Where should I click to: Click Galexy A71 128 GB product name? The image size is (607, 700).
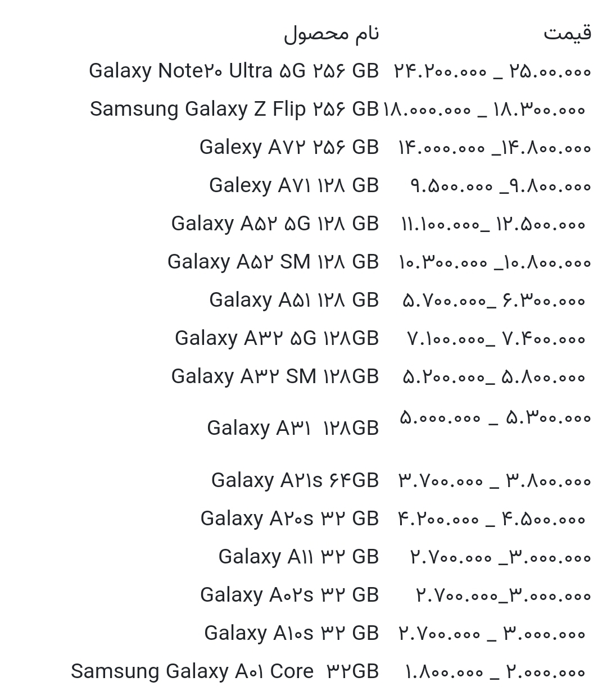tap(293, 185)
